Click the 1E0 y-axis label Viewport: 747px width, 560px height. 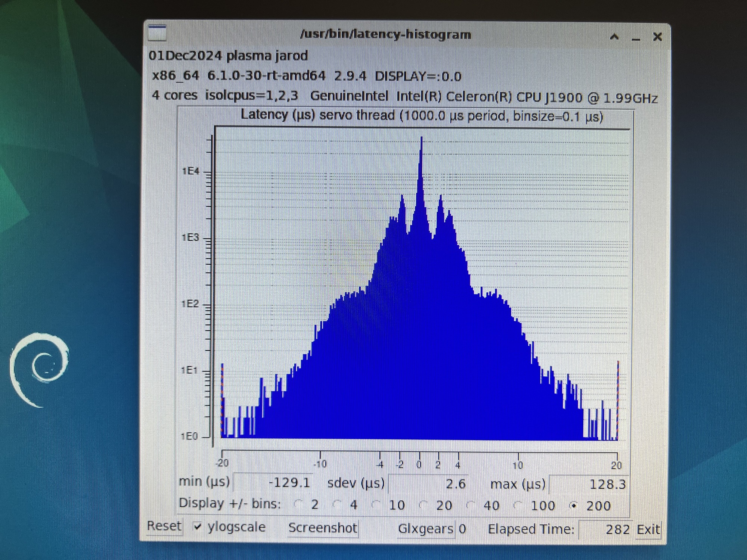click(x=189, y=436)
